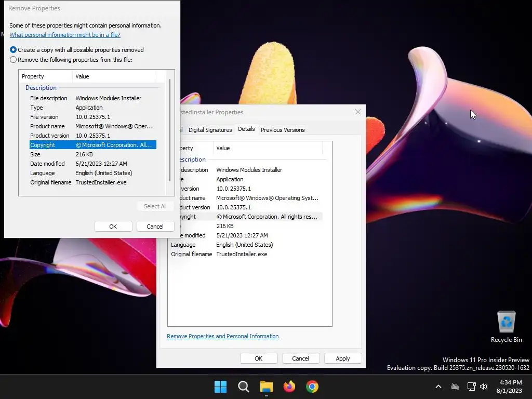
Task: Switch to the Digital Signatures tab
Action: pos(210,129)
